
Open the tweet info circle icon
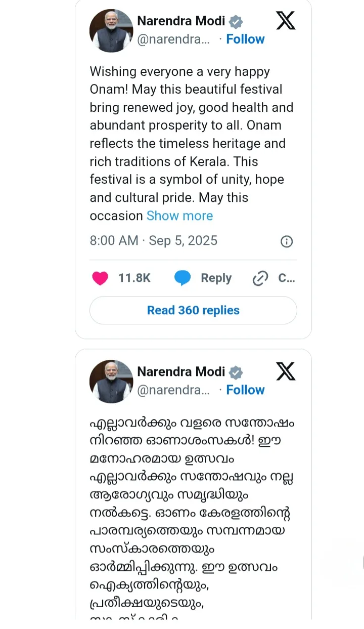[287, 241]
